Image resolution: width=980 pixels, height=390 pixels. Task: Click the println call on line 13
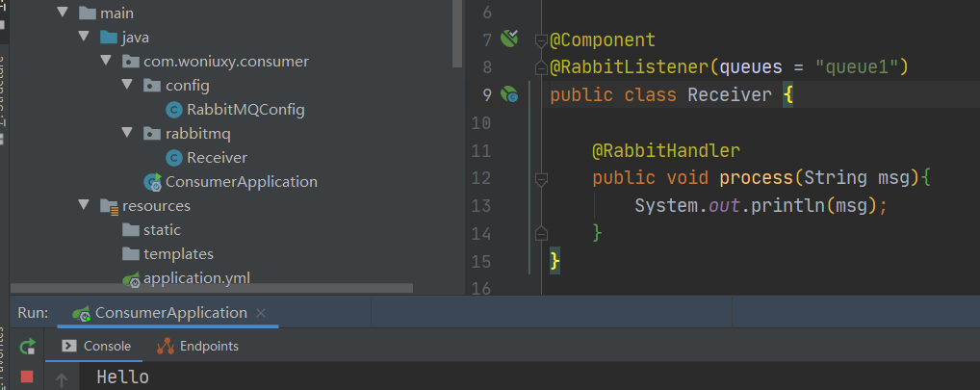coord(788,206)
